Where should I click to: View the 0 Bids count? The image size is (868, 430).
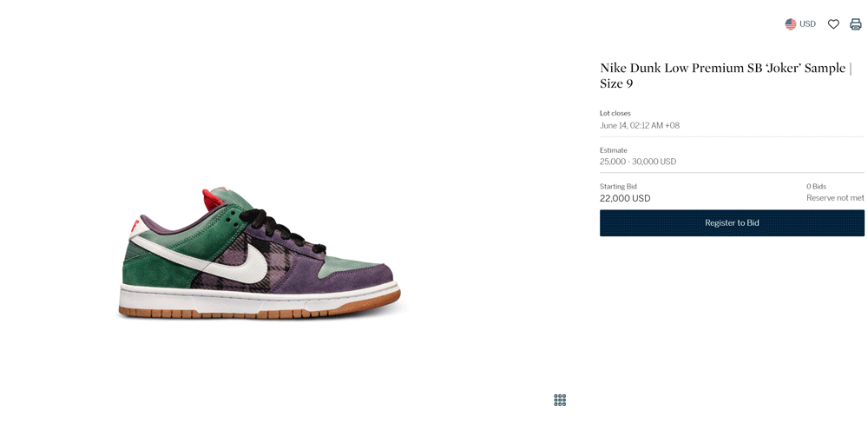tap(816, 187)
